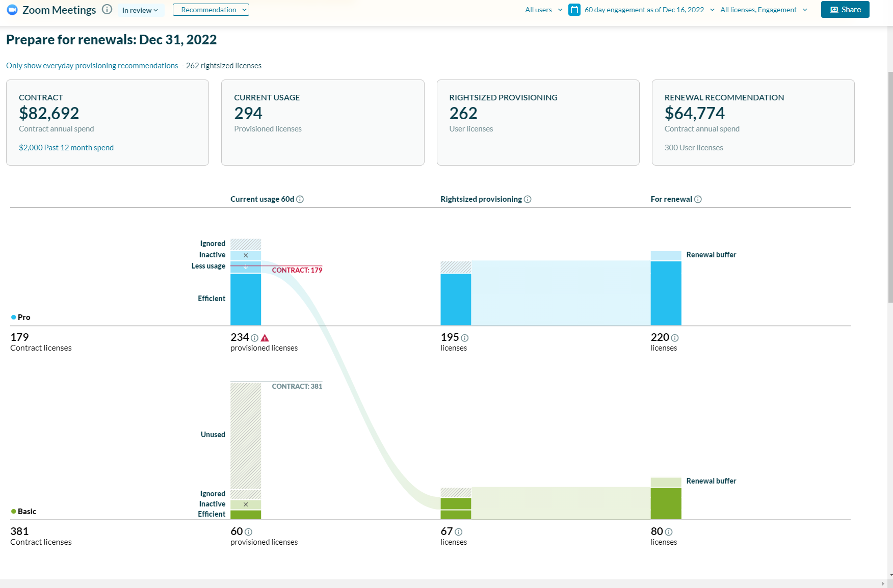Image resolution: width=893 pixels, height=588 pixels.
Task: Click info icon next to For renewal header
Action: click(698, 199)
